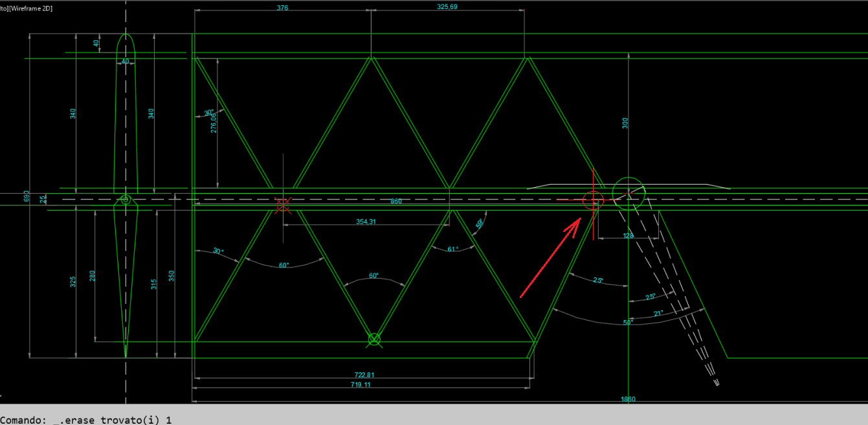The height and width of the screenshot is (425, 868).
Task: Click the 325,69 dimension at the top
Action: (x=447, y=6)
